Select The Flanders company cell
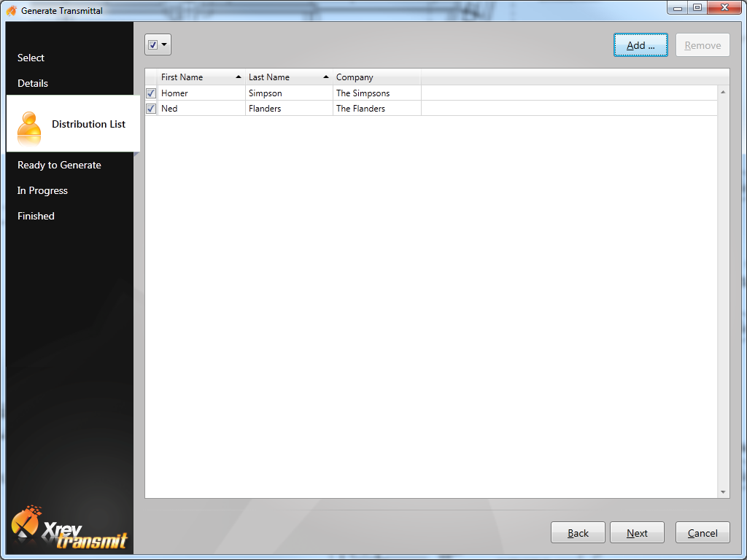This screenshot has width=747, height=560. click(x=377, y=109)
